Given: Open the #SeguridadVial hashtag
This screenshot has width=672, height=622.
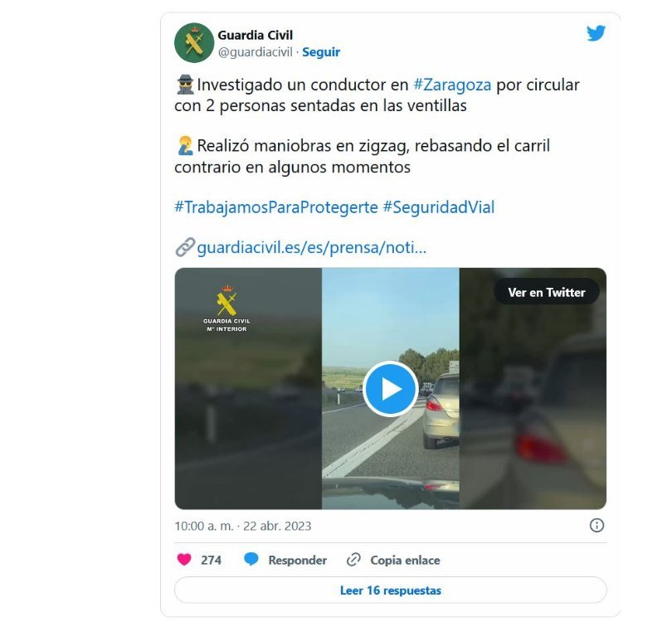Looking at the screenshot, I should [438, 207].
